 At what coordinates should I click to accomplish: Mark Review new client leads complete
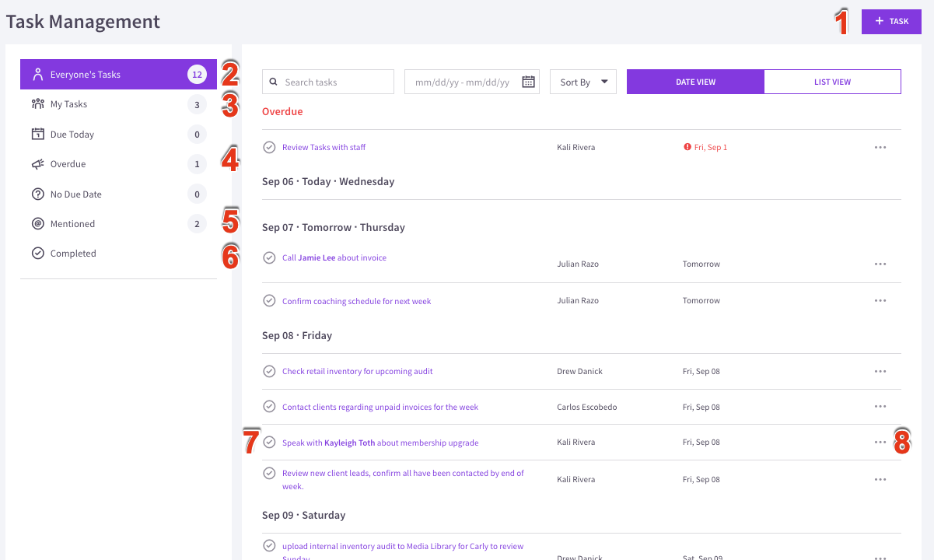click(269, 473)
